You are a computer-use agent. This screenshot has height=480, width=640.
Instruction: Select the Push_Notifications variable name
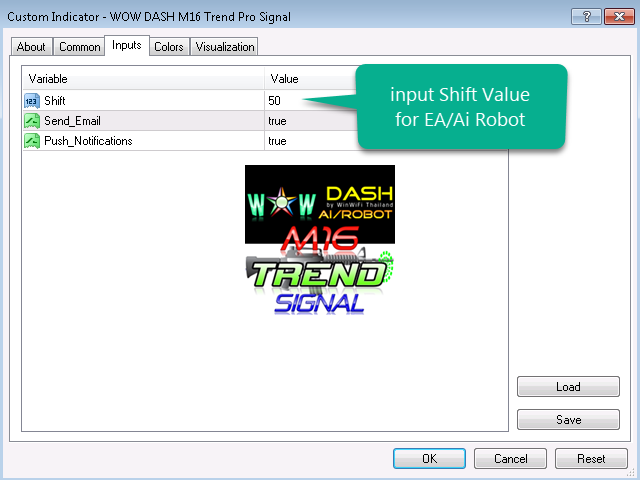pyautogui.click(x=88, y=141)
